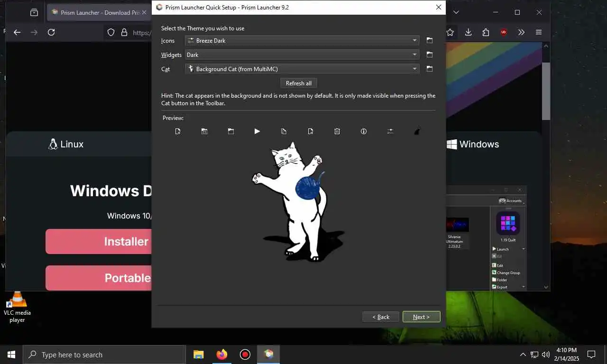Click the Back button

[381, 317]
